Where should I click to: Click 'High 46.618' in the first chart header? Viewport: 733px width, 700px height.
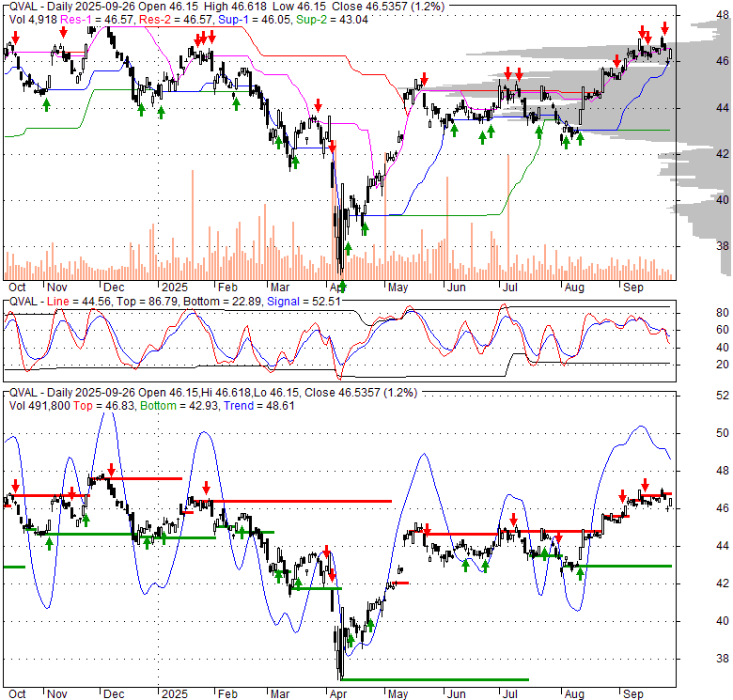pos(237,7)
